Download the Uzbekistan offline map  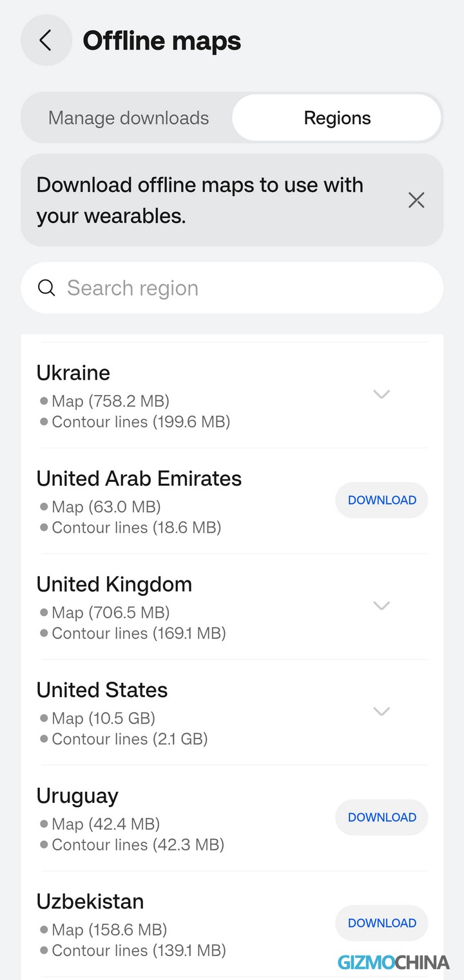pos(382,923)
